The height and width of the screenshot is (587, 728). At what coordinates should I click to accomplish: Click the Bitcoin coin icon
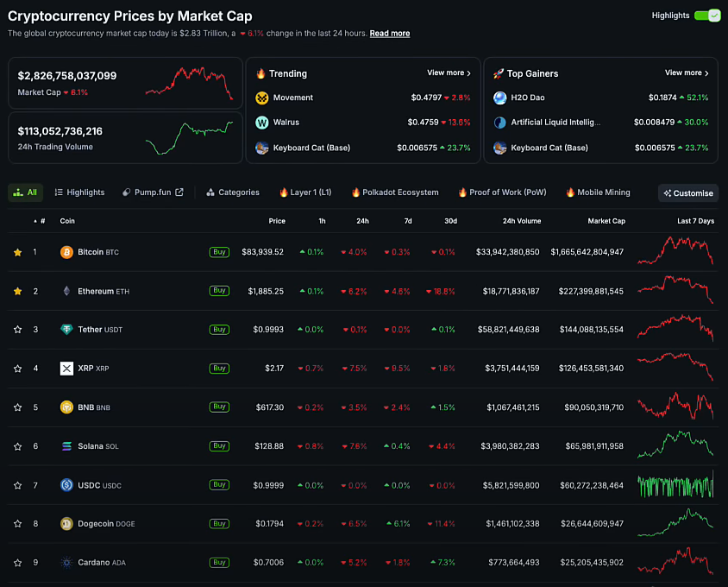pos(66,252)
